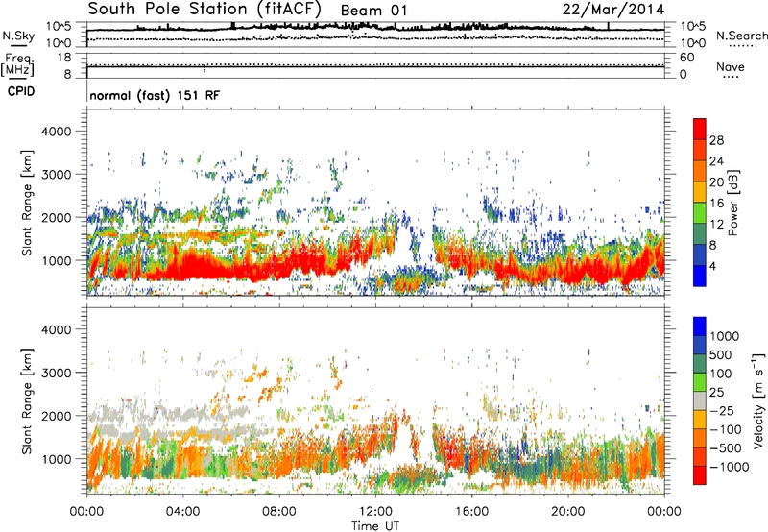The image size is (768, 532).
Task: Click the 2000 tick label on velocity panel
Action: point(57,417)
